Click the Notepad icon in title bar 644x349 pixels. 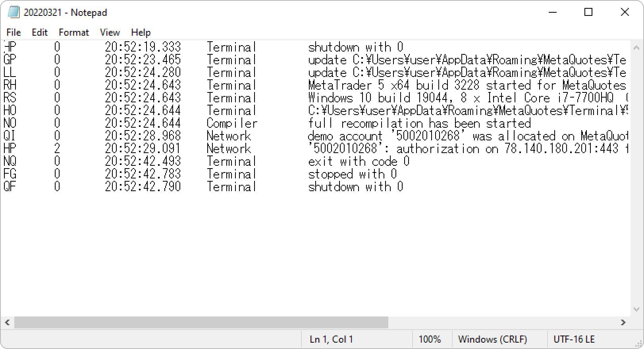[13, 12]
